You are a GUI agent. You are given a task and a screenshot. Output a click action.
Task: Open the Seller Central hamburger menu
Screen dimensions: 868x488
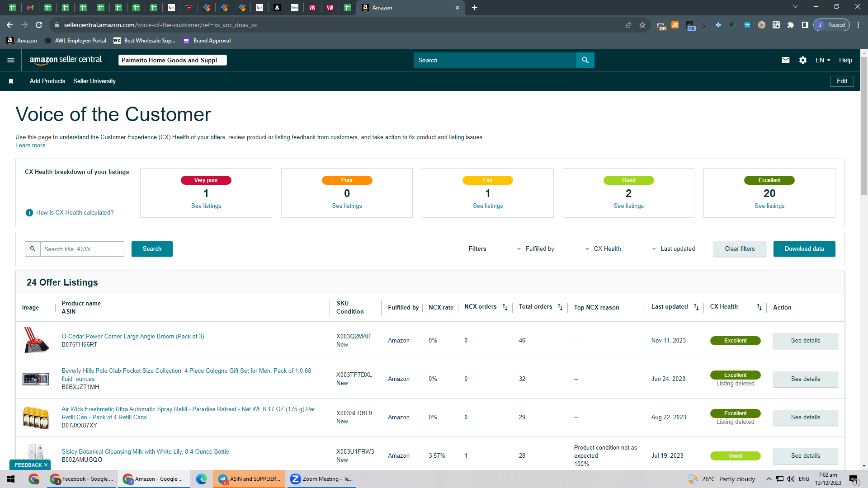11,60
